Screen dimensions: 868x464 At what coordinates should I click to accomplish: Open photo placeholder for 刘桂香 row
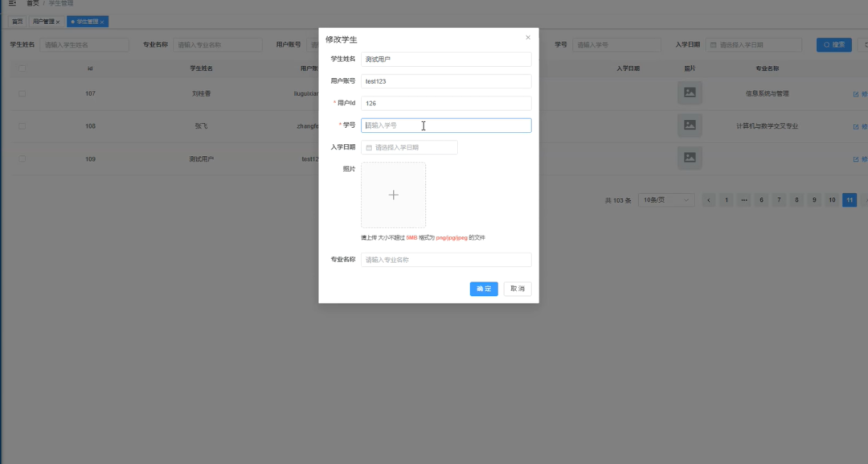click(x=690, y=93)
